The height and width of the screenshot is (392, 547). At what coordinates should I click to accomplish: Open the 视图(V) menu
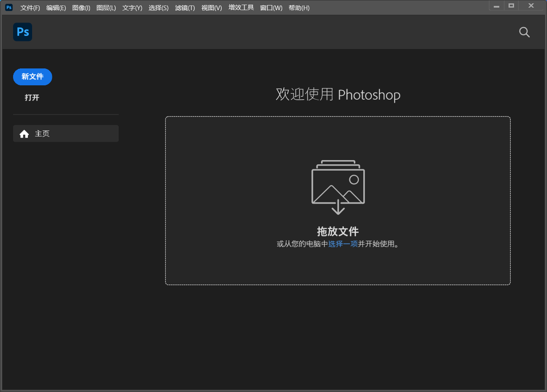[212, 8]
